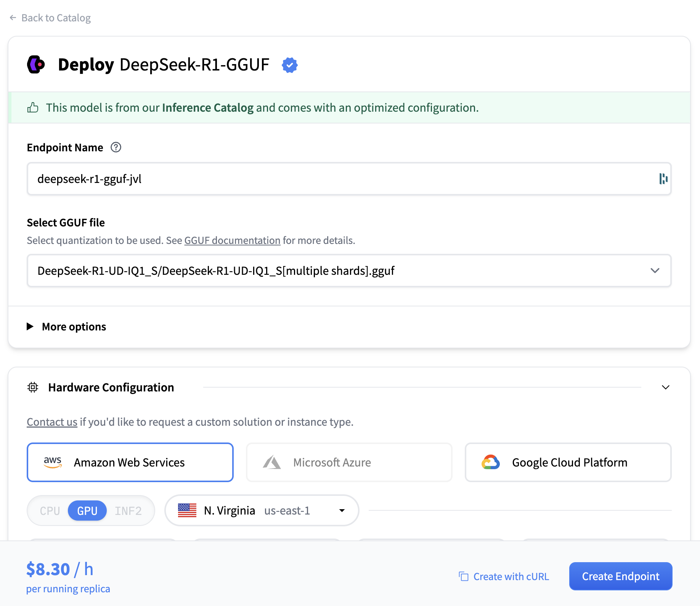The width and height of the screenshot is (700, 606).
Task: Select the GPU instance type
Action: coord(87,511)
